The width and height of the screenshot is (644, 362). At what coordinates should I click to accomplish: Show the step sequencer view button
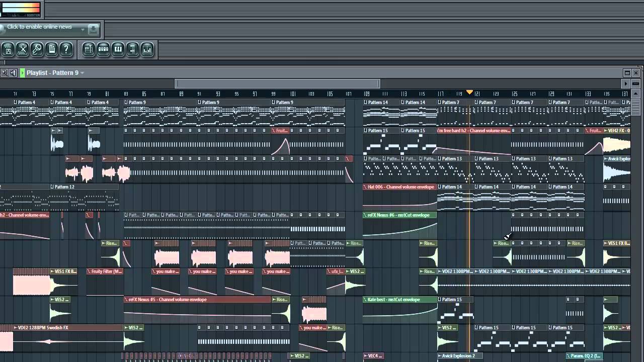coord(103,49)
